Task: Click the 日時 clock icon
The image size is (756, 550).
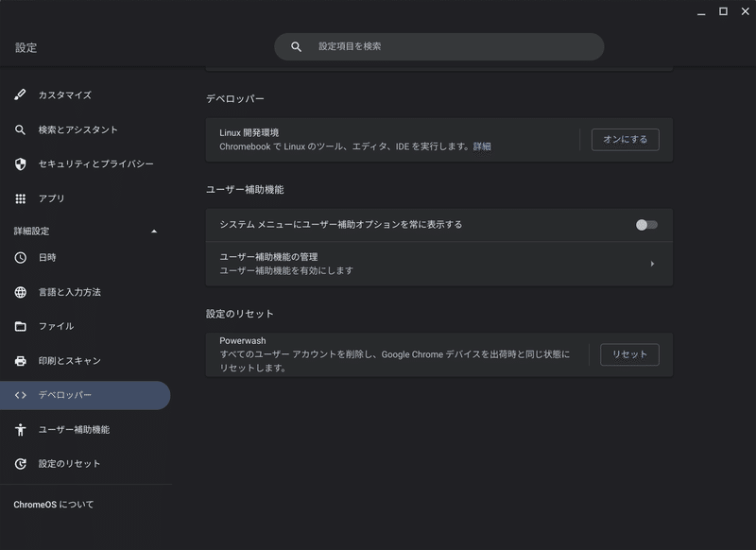Action: (x=20, y=257)
